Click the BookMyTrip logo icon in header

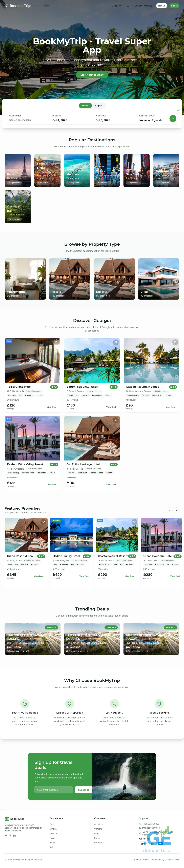(x=6, y=6)
